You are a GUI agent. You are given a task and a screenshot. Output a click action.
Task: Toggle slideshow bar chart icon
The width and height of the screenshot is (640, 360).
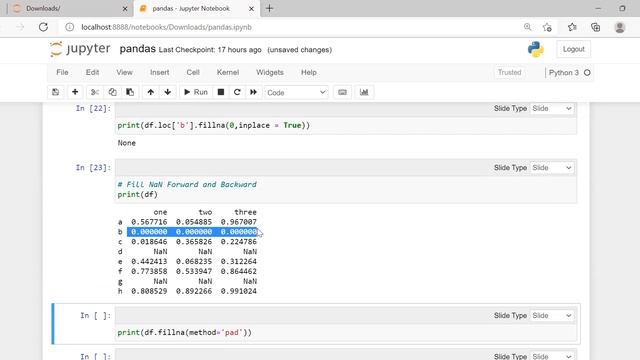(364, 92)
